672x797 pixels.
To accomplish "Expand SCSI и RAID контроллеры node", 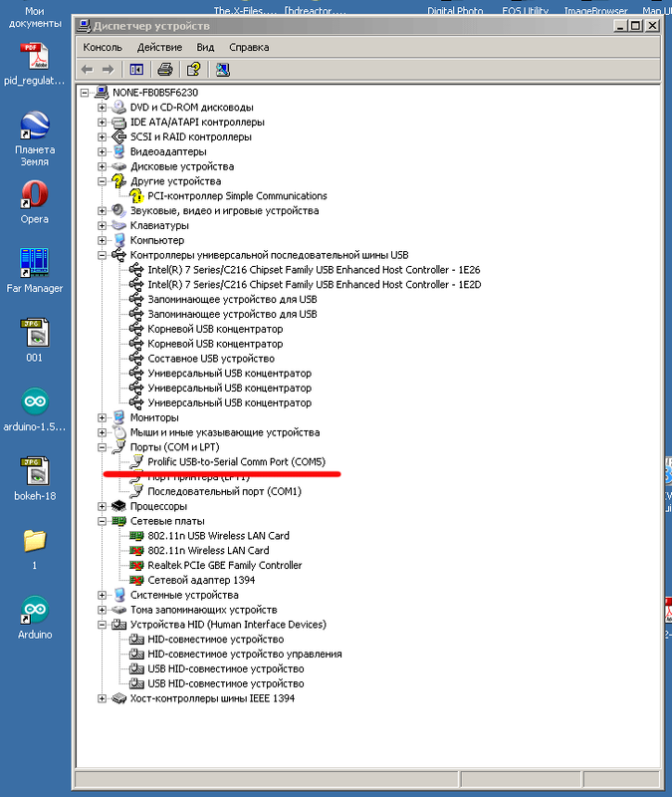I will click(103, 136).
